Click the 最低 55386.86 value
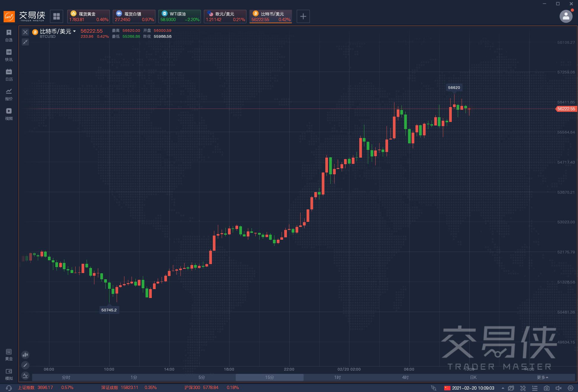578x392 pixels. click(x=131, y=36)
